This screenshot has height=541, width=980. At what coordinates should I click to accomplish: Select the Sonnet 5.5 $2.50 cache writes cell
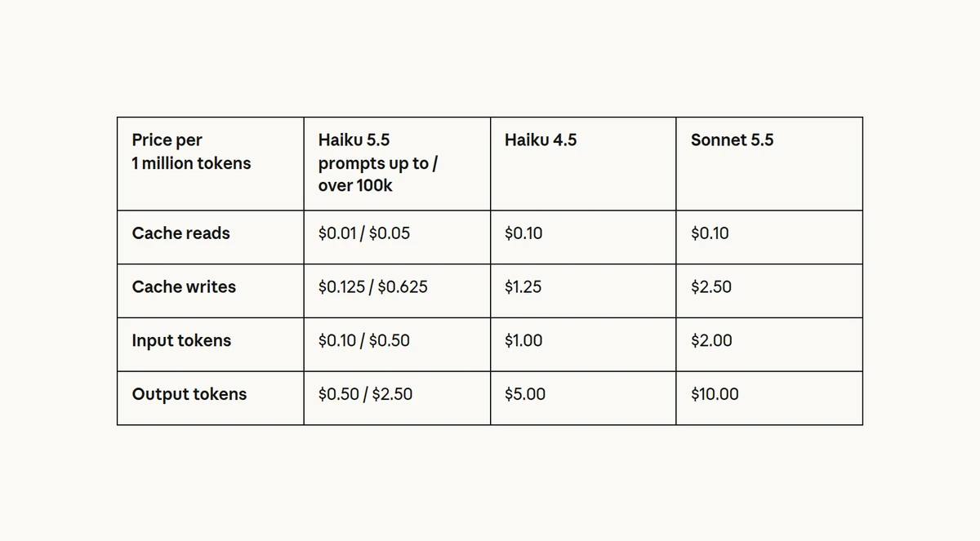769,291
